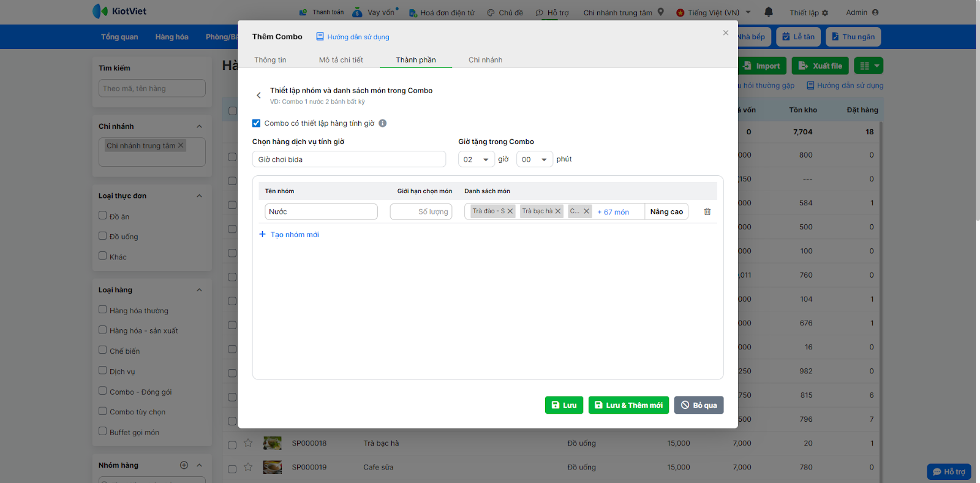Open the minutes dropdown showing 00
Screen dimensions: 980x483
pyautogui.click(x=535, y=159)
